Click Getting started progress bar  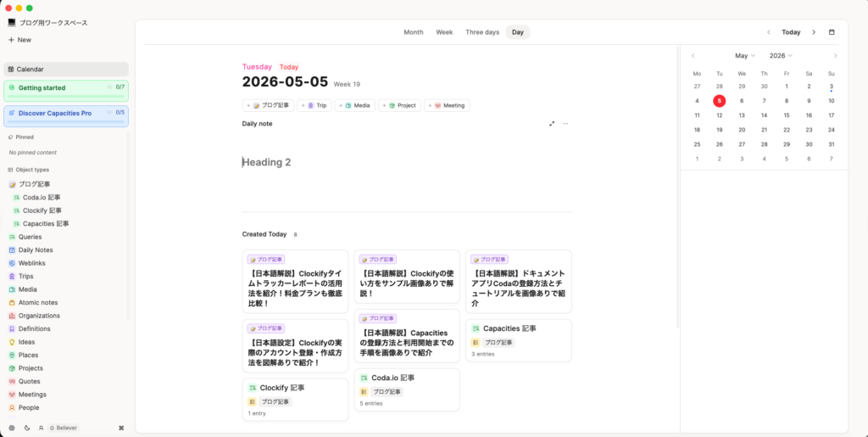coord(66,97)
